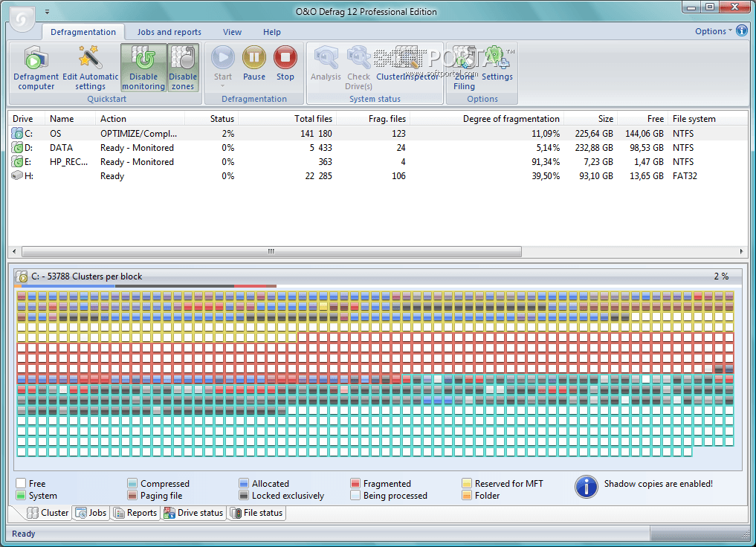
Task: Click the Start defragmentation icon
Action: click(223, 57)
